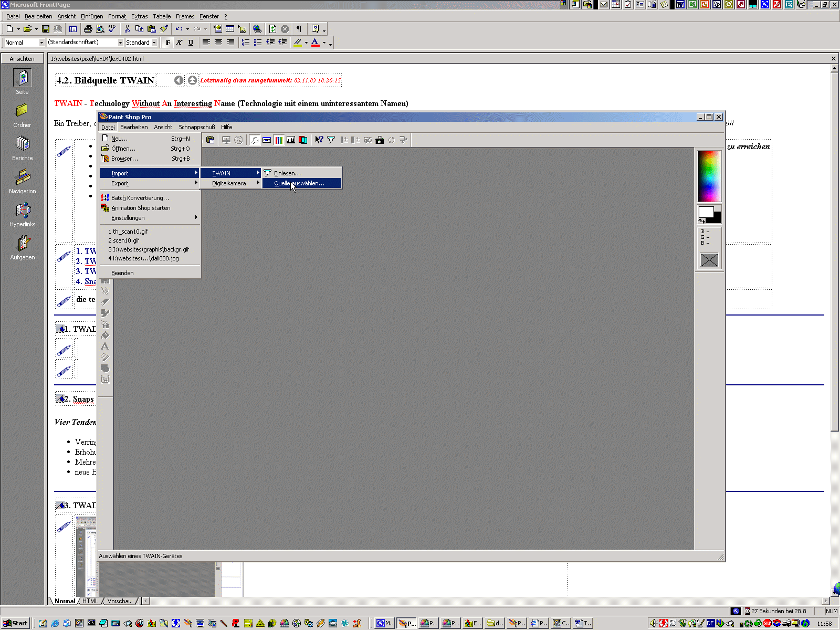Viewport: 840px width, 630px height.
Task: Click insert table icon in FrontPage toolbar
Action: pyautogui.click(x=230, y=29)
